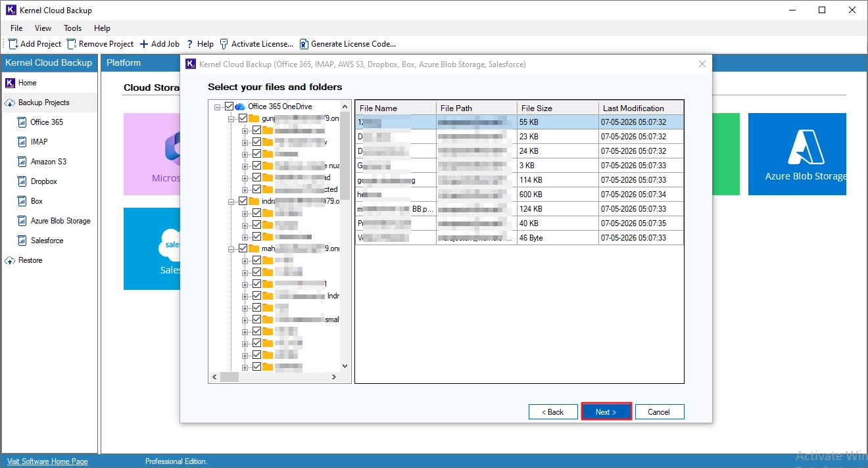Image resolution: width=868 pixels, height=468 pixels.
Task: Click the Remove Project toolbar icon
Action: coord(72,44)
